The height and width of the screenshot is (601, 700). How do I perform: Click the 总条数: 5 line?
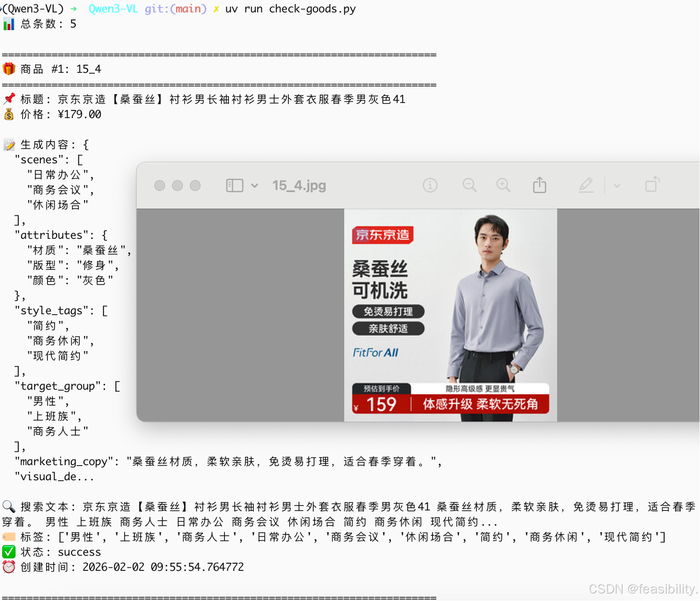40,24
